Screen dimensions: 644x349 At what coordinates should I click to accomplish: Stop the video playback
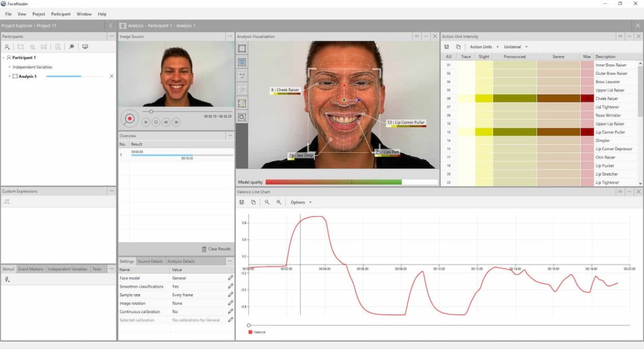coord(156,122)
